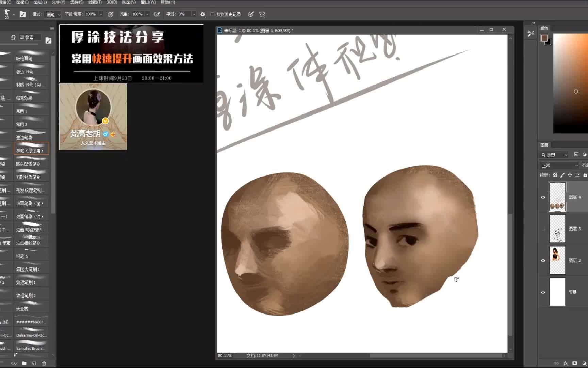Viewport: 588px width, 368px height.
Task: Click the brush angle reset icon
Action: [x=13, y=37]
